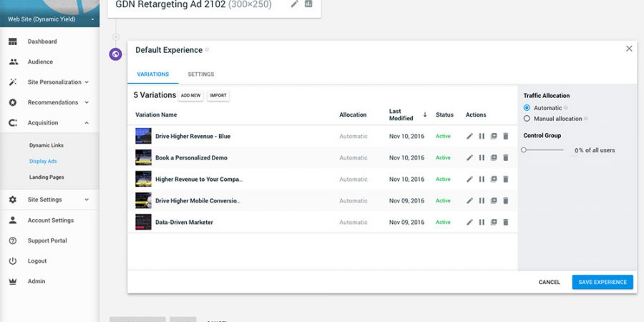The width and height of the screenshot is (644, 322).
Task: Click the Status column header
Action: tap(445, 115)
